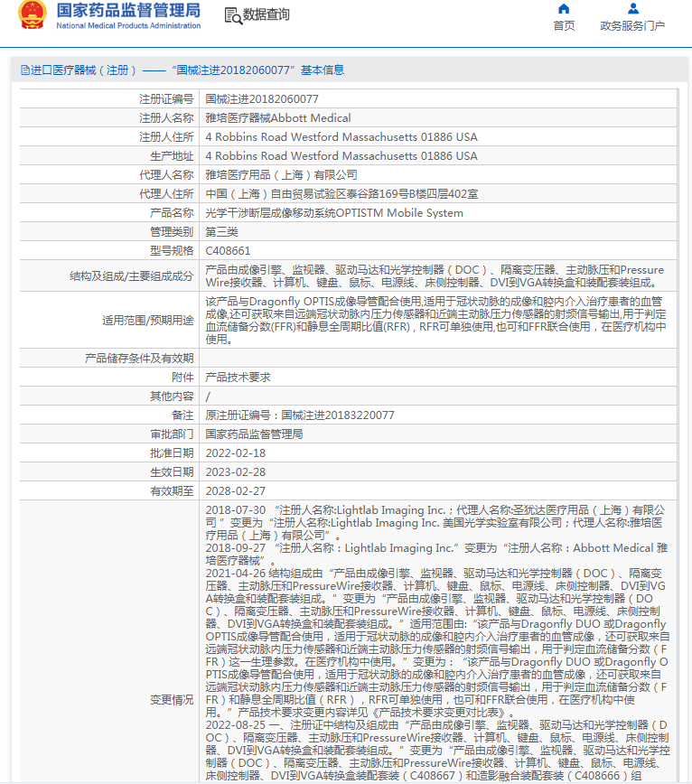692x784 pixels.
Task: Click the 数据查询 label
Action: [267, 14]
